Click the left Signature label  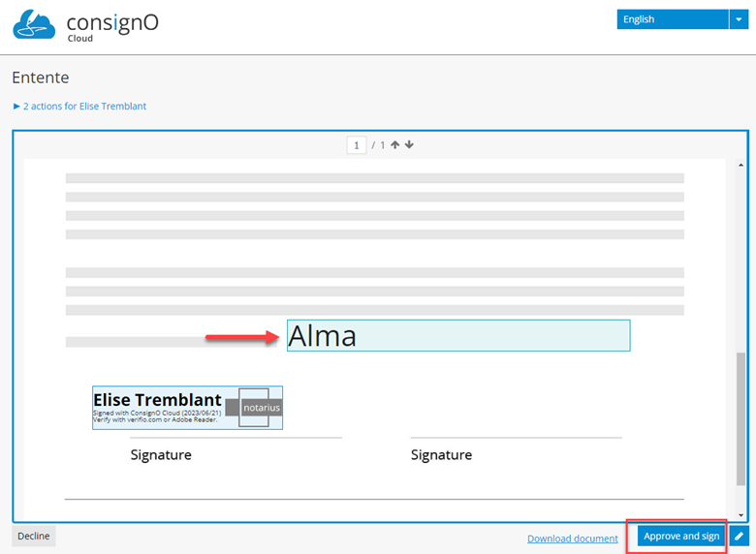(x=161, y=454)
